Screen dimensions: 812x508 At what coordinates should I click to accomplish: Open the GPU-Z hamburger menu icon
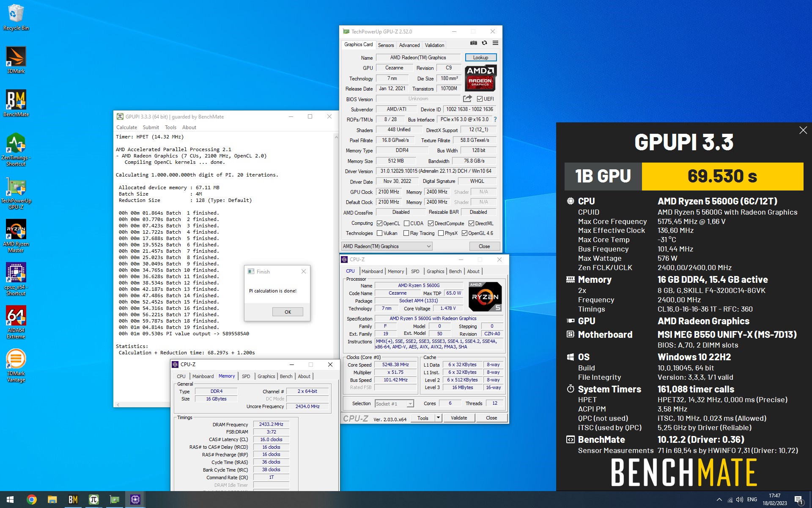point(495,43)
